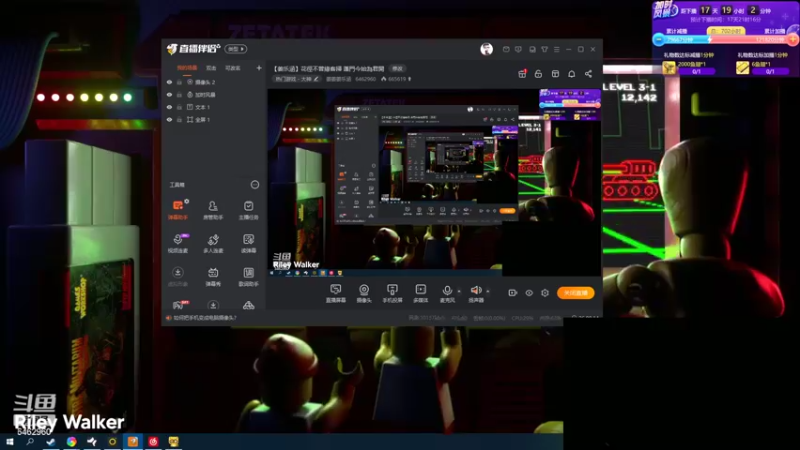The image size is (800, 450).
Task: Click the record video camera icon
Action: [x=513, y=293]
